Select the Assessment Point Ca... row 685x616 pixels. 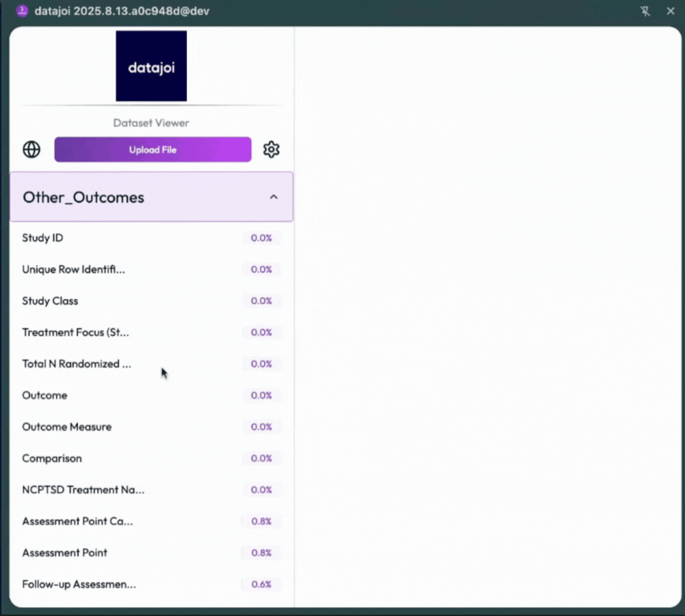point(151,521)
